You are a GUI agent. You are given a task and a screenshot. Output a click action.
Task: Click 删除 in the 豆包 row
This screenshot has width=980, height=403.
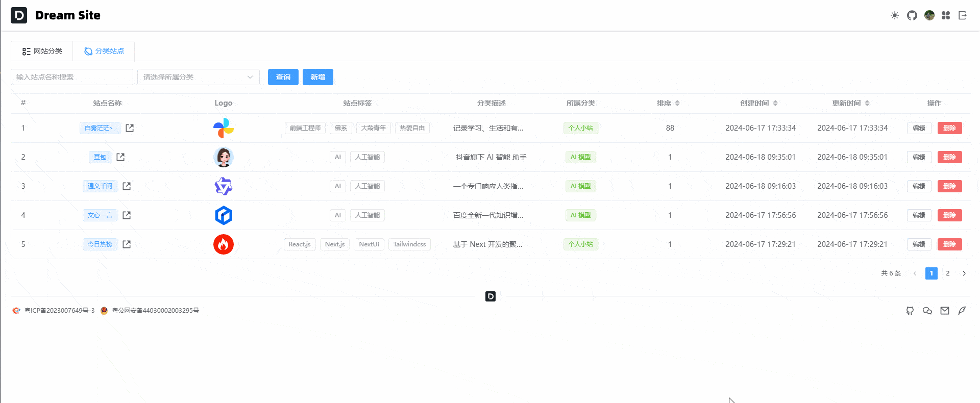pyautogui.click(x=950, y=157)
